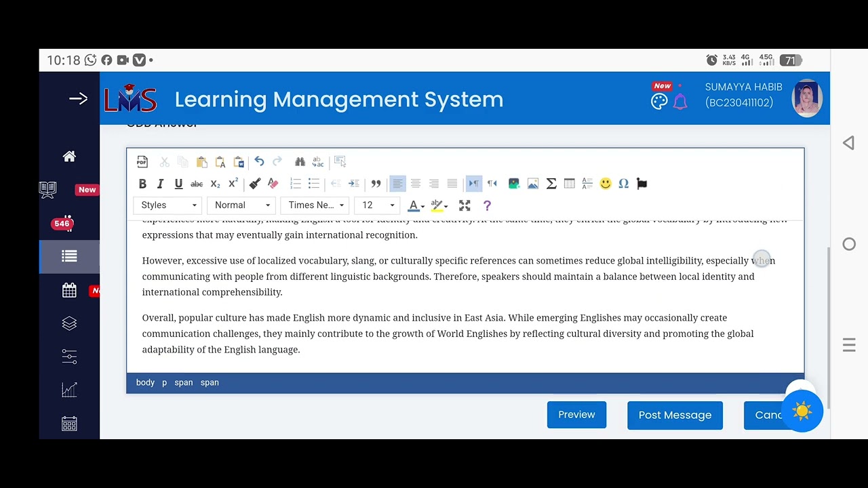Image resolution: width=868 pixels, height=488 pixels.
Task: Go to Home in sidebar
Action: [x=69, y=157]
